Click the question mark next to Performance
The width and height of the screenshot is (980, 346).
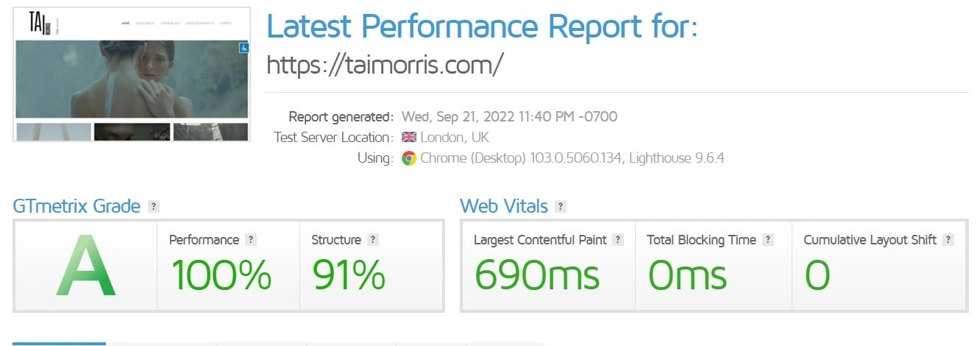click(251, 240)
